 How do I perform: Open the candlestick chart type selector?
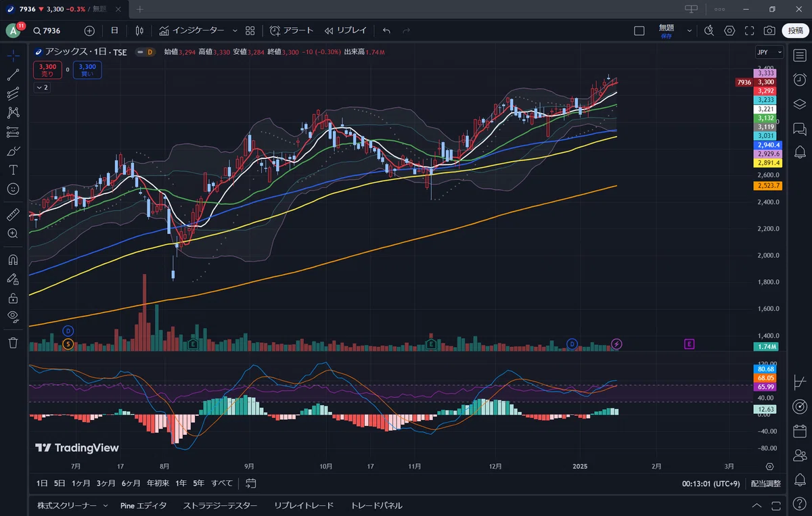coord(139,30)
